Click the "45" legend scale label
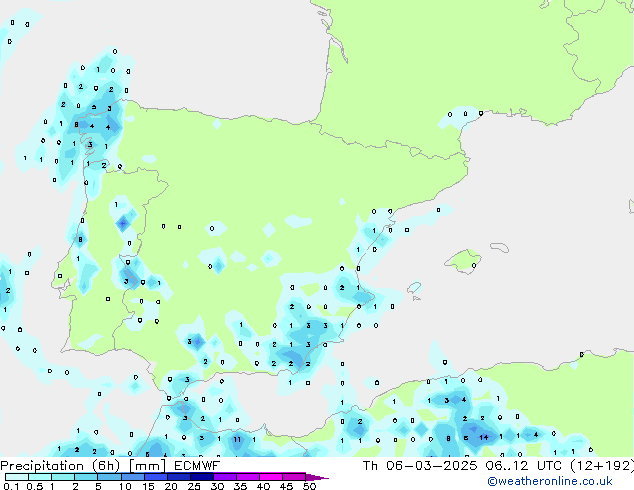Viewport: 634px width, 490px height. click(x=286, y=486)
